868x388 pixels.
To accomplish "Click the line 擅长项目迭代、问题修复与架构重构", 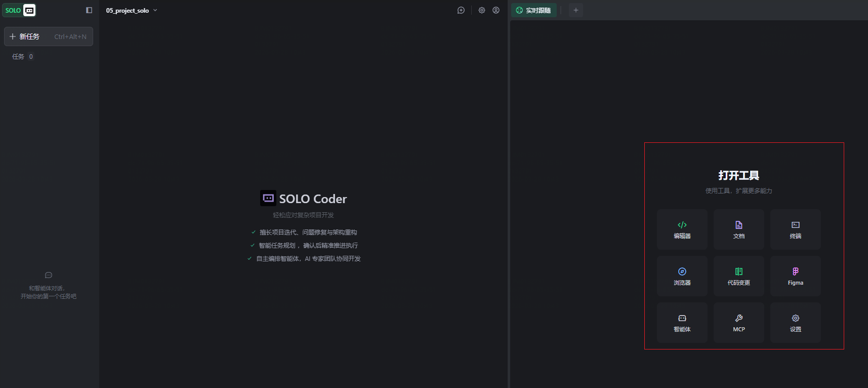I will pos(308,232).
